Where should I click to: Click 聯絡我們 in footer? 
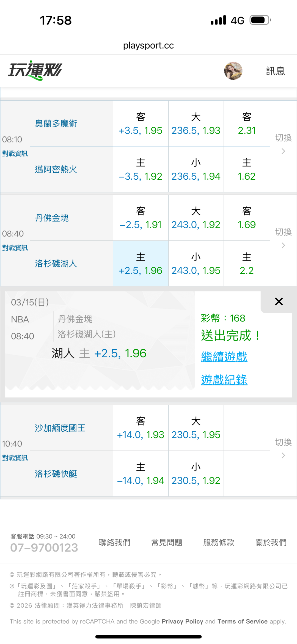tap(114, 542)
